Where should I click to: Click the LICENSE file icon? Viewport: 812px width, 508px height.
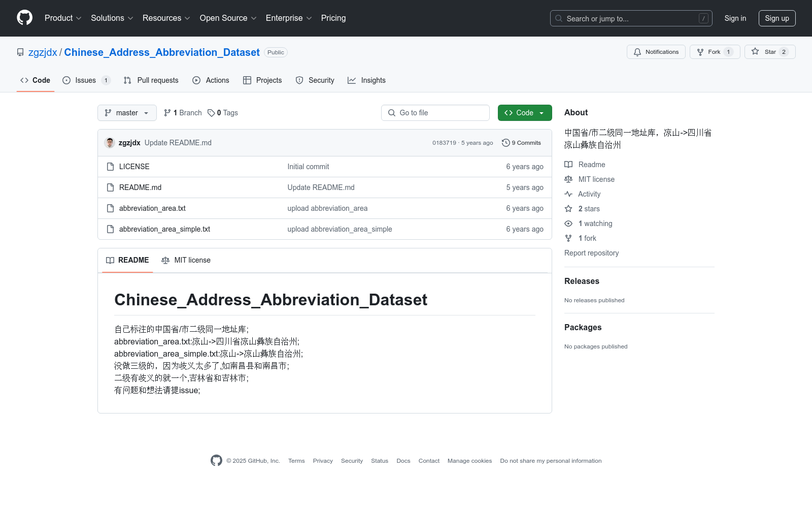(110, 167)
